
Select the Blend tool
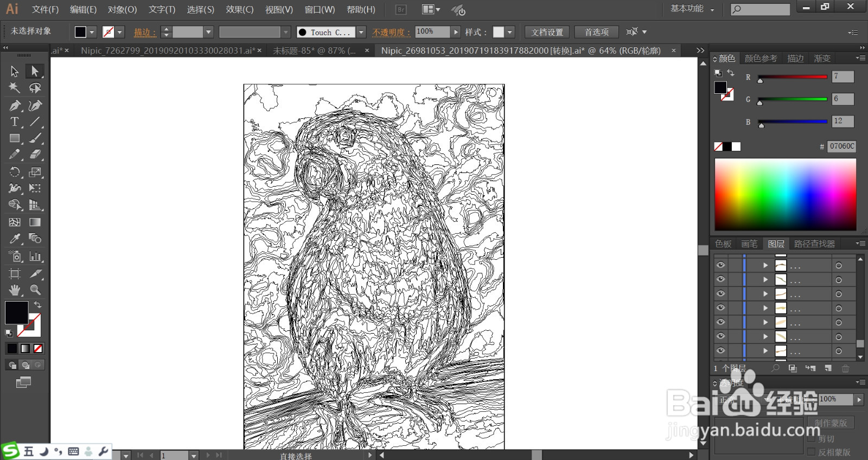click(x=35, y=239)
